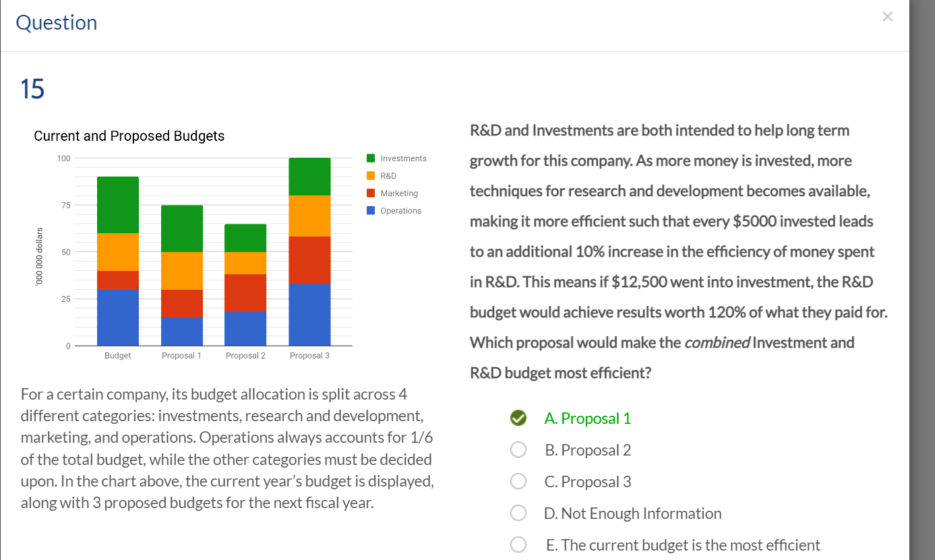Click the red Marketing legend swatch
The height and width of the screenshot is (560, 935).
371,193
